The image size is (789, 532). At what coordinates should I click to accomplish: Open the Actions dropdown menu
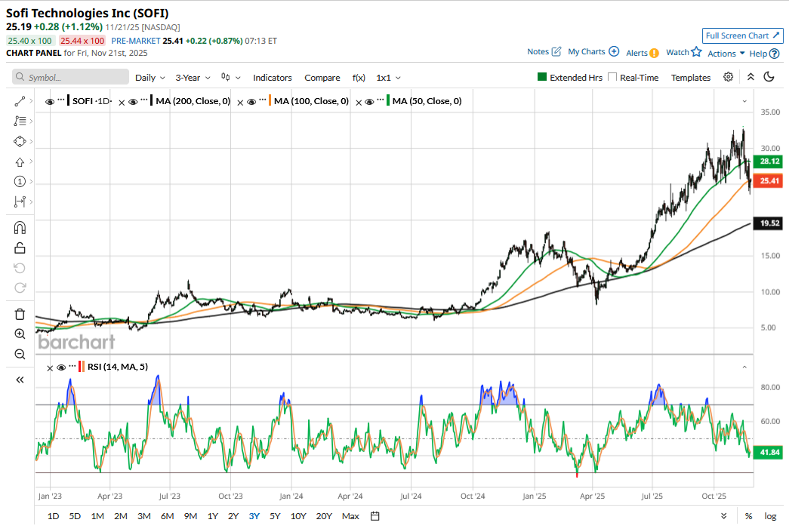coord(726,54)
